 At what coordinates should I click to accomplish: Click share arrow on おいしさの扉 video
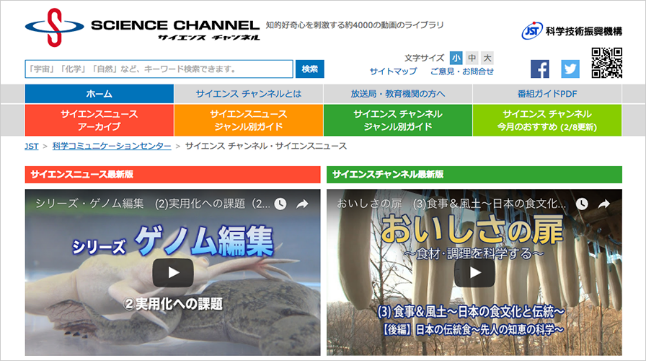click(x=604, y=204)
